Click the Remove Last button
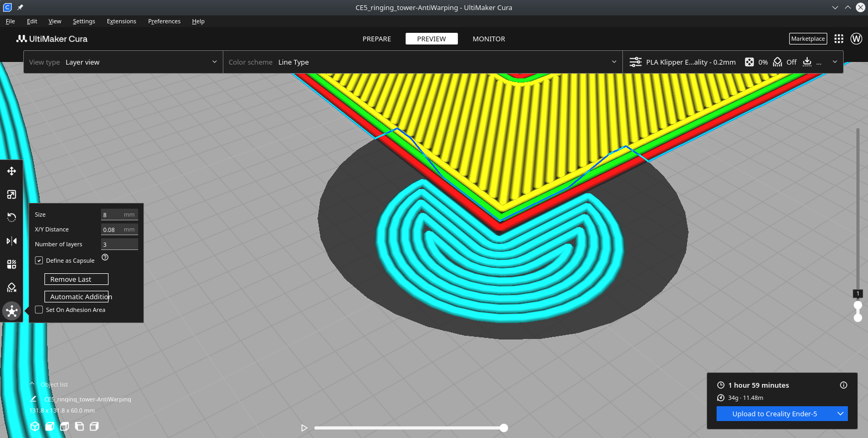 [x=76, y=279]
